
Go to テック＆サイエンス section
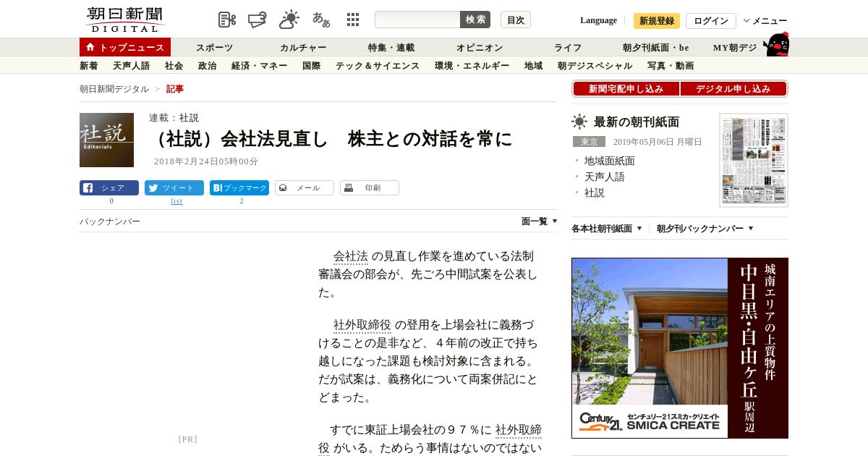coord(378,66)
